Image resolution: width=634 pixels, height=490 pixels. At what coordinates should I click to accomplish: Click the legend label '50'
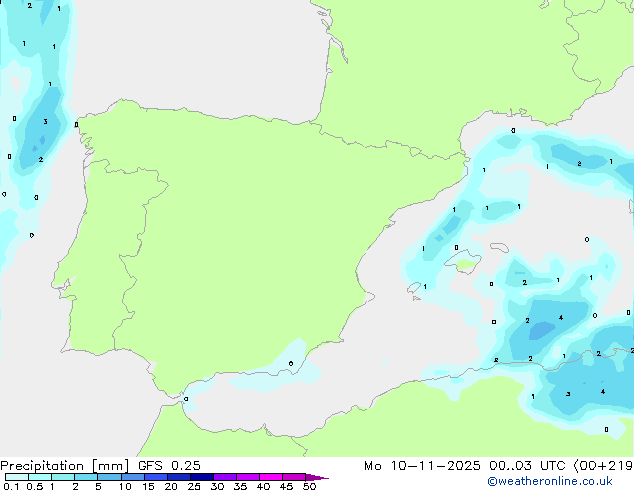[x=309, y=486]
